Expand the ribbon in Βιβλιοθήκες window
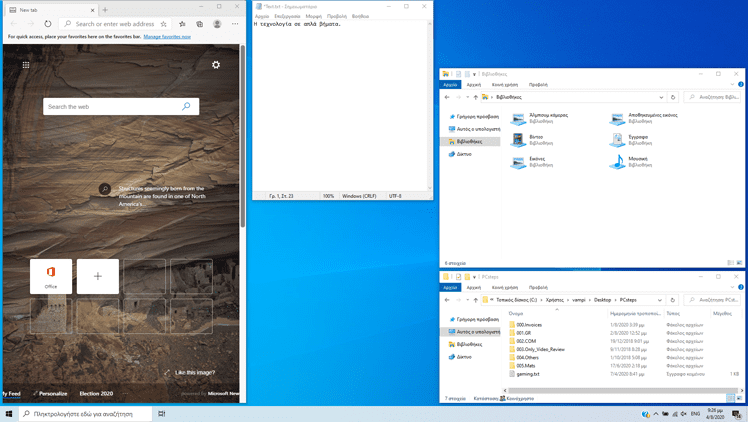This screenshot has width=748, height=422. [x=732, y=85]
